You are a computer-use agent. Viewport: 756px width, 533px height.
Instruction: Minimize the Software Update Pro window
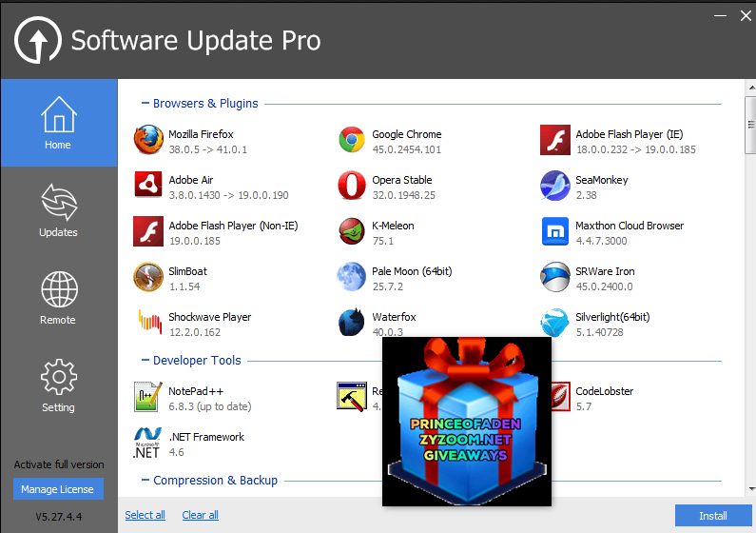point(720,16)
